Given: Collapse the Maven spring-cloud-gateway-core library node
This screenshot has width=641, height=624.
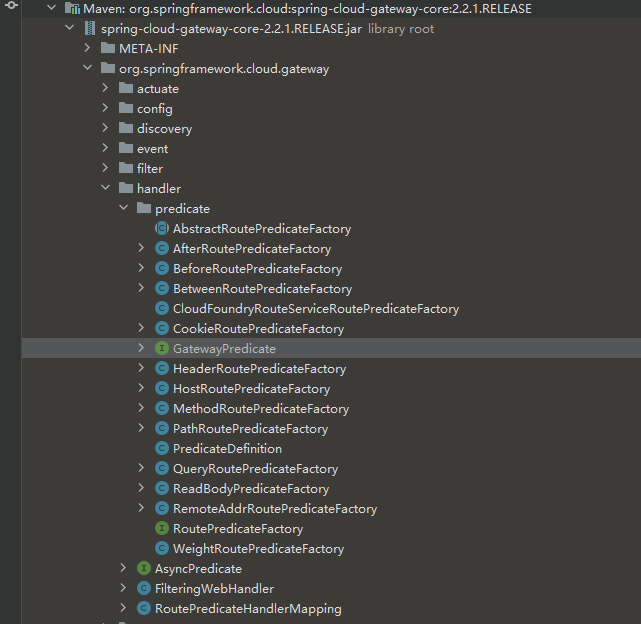Looking at the screenshot, I should point(52,7).
